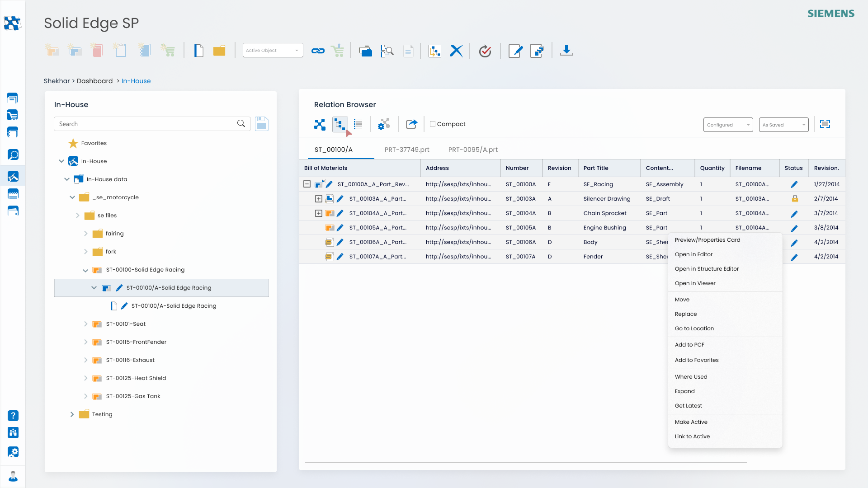The height and width of the screenshot is (488, 868).
Task: Open relation settings gear icon
Action: (384, 124)
